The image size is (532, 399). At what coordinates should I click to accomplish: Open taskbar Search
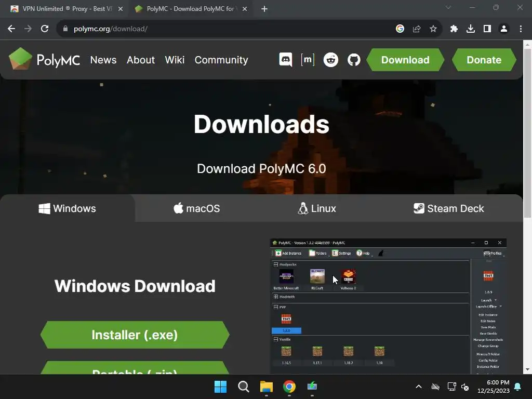244,387
